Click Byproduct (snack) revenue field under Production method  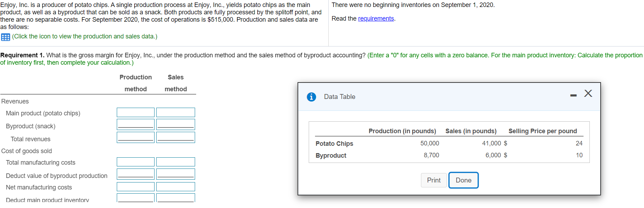click(x=136, y=124)
